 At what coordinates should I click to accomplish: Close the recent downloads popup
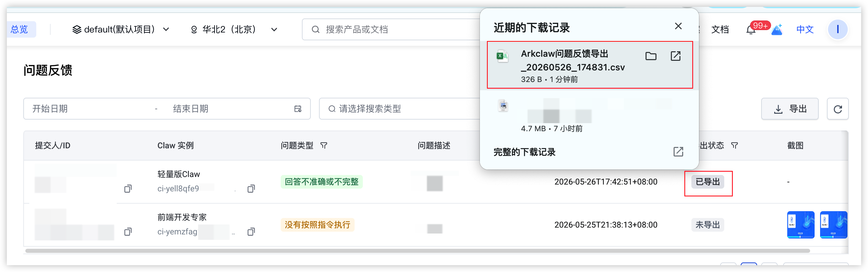click(678, 26)
